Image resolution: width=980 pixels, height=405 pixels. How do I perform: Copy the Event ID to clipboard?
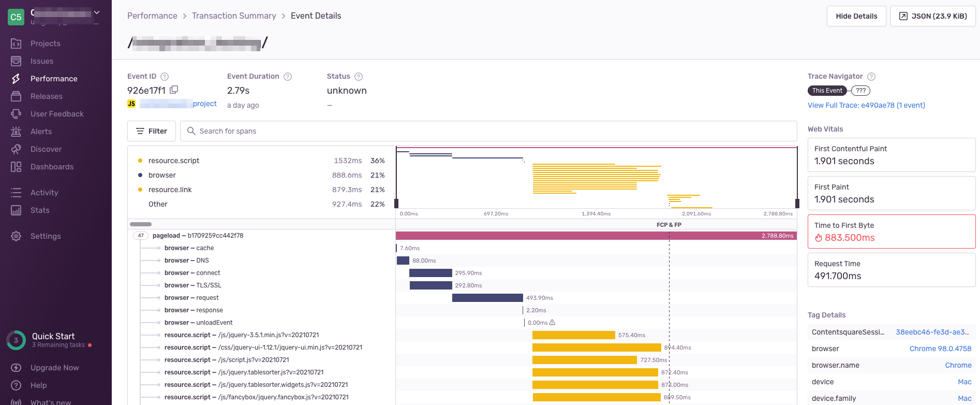pos(174,90)
